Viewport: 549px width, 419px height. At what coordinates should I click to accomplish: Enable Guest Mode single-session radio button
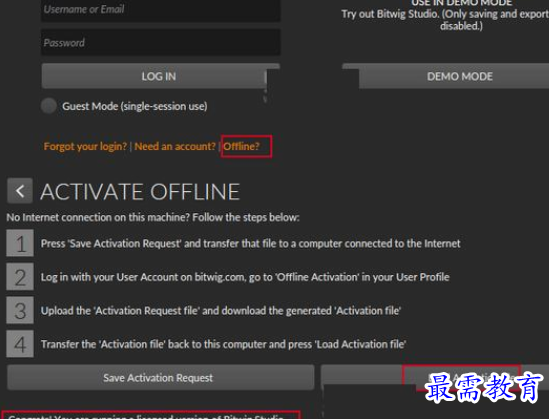pyautogui.click(x=49, y=106)
